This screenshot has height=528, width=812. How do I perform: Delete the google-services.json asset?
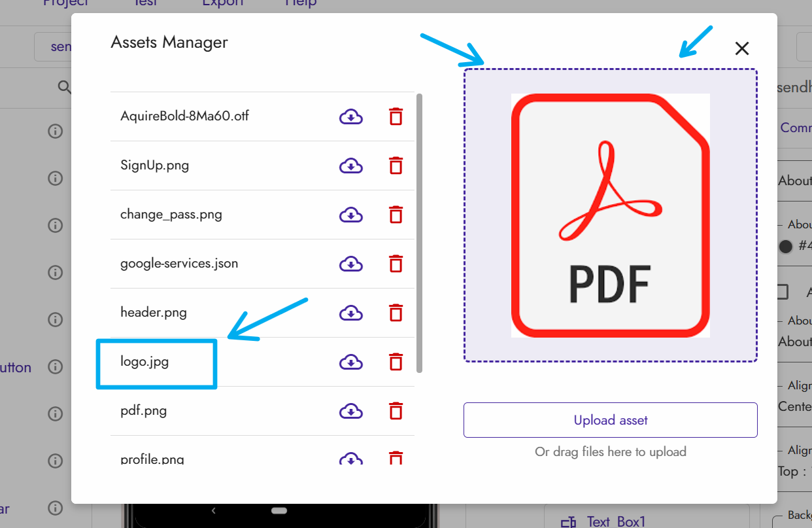[x=396, y=264]
